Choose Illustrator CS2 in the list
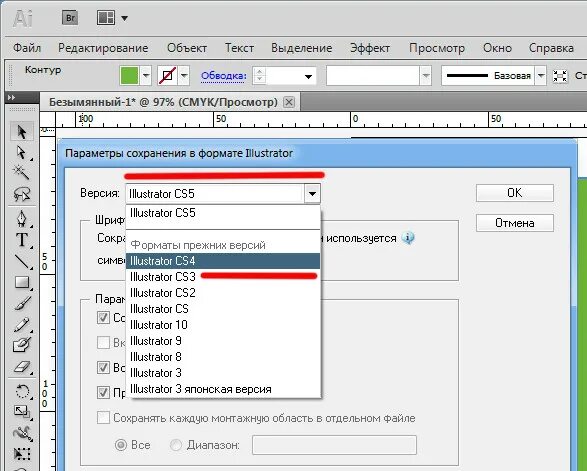The height and width of the screenshot is (471, 587). coord(223,293)
